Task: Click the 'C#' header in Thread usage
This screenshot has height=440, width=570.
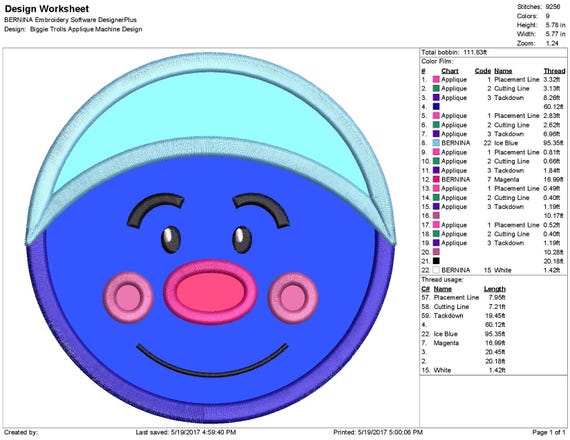Action: pyautogui.click(x=425, y=289)
